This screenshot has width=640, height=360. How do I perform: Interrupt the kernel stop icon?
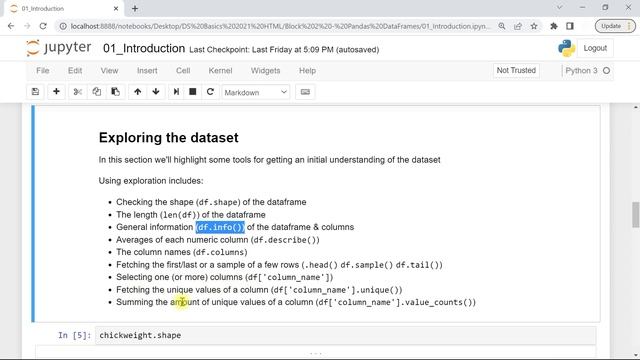193,92
